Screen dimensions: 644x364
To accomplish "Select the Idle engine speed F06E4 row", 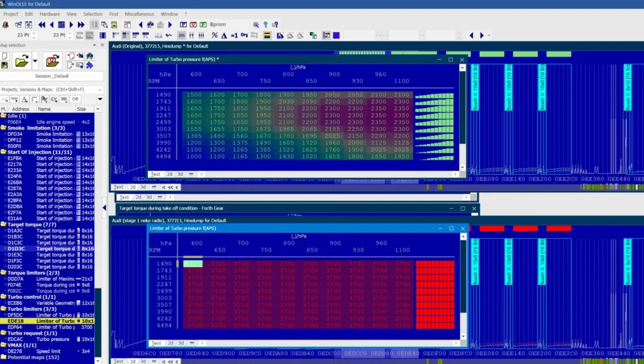I will [x=47, y=122].
